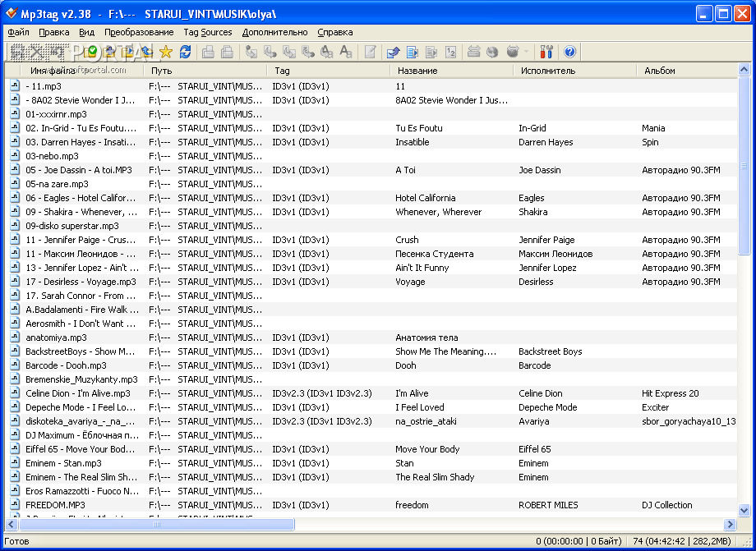This screenshot has width=756, height=551.
Task: Sort by the 'Tag' column header
Action: point(329,71)
